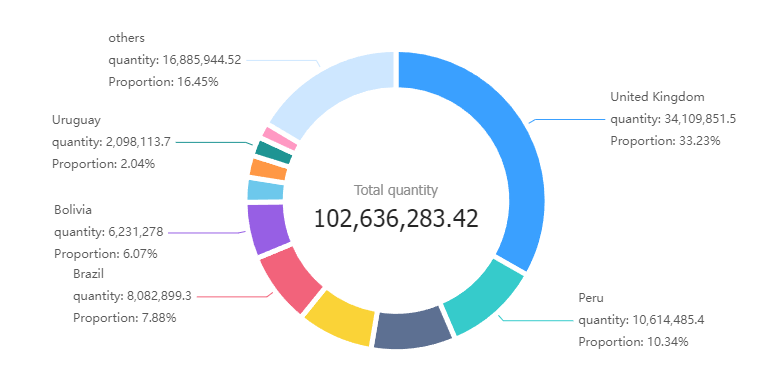Click the Uruguay dark teal segment
The height and width of the screenshot is (390, 764).
pyautogui.click(x=273, y=153)
